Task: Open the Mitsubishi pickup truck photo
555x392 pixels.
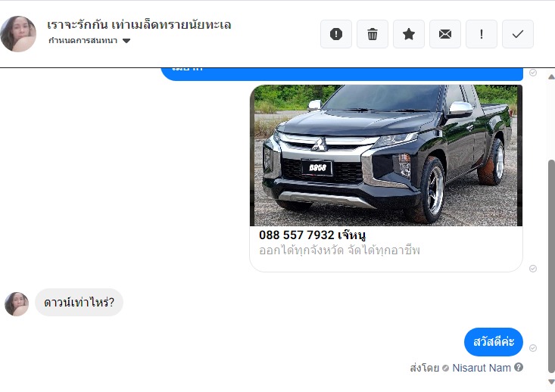Action: tap(386, 155)
